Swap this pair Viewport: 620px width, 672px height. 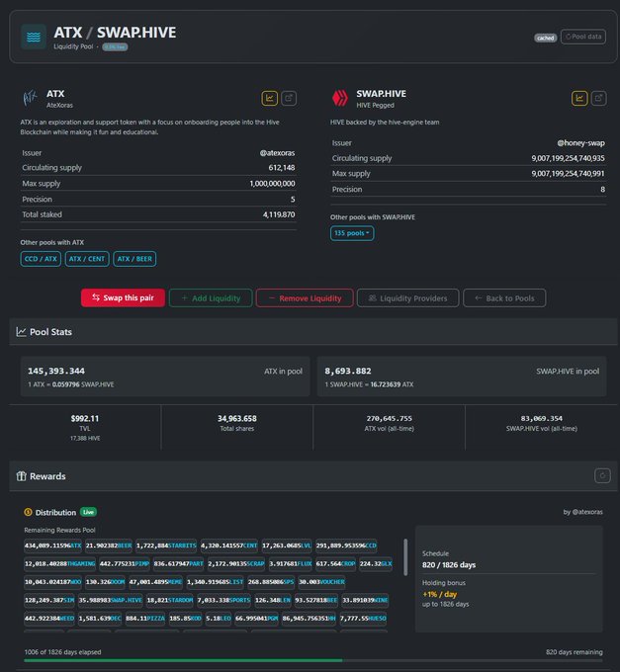123,297
